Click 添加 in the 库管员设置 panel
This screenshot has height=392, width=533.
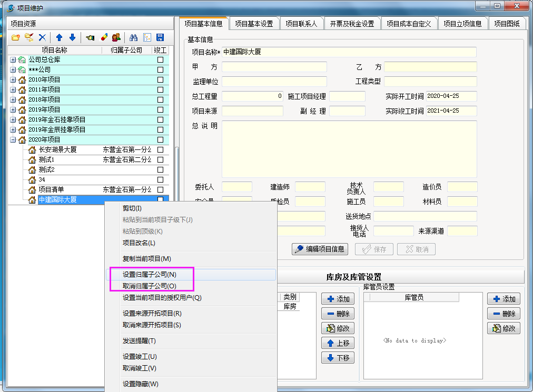(x=504, y=298)
